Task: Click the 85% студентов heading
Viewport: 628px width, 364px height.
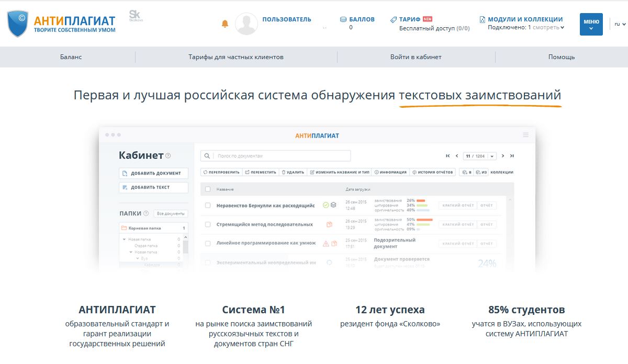Action: [526, 310]
